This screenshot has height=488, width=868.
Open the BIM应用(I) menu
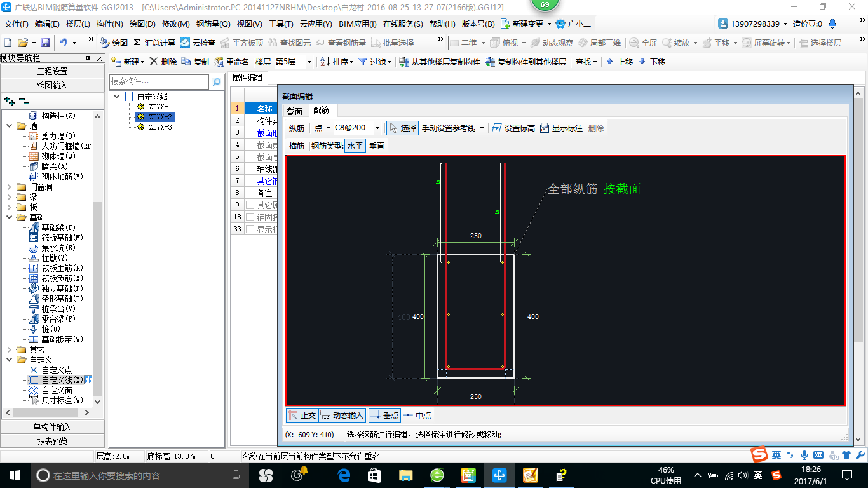tap(358, 24)
